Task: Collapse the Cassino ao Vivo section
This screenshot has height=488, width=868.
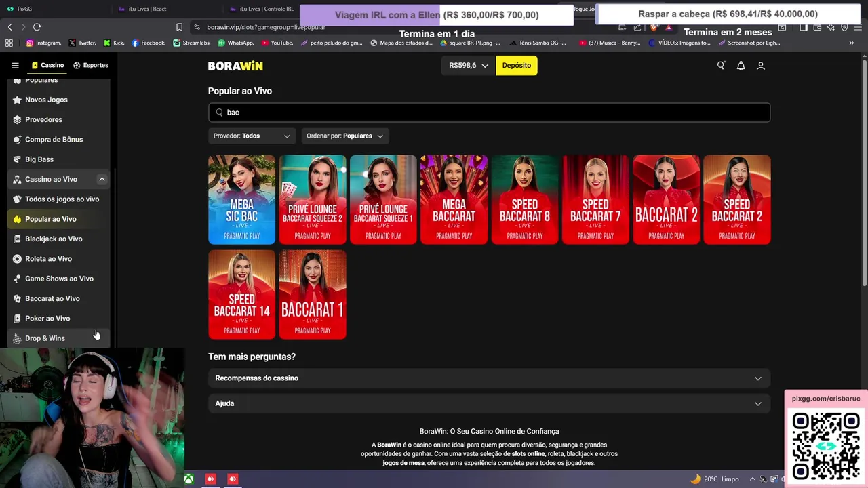Action: pos(102,180)
